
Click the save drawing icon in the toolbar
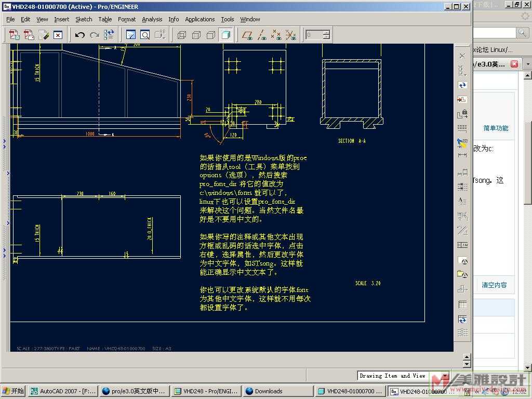click(x=15, y=35)
